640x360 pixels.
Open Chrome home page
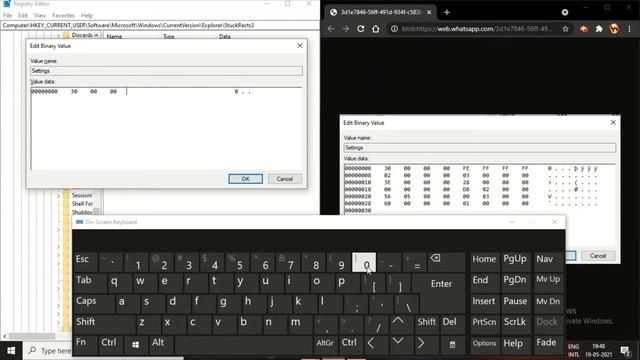coord(376,29)
